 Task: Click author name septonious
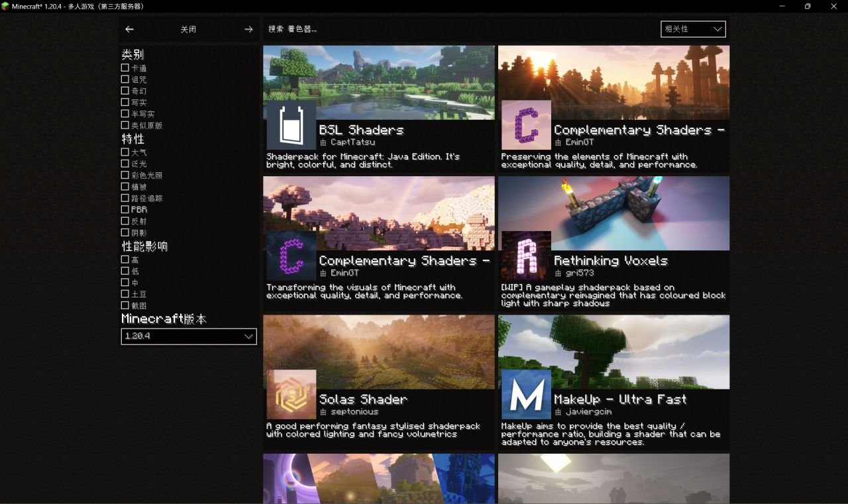354,412
